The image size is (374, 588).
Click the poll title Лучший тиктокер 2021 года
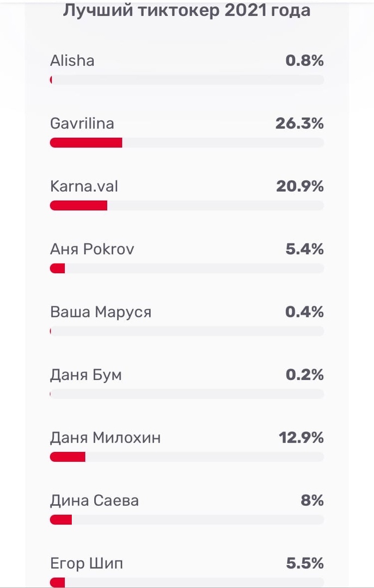[187, 10]
